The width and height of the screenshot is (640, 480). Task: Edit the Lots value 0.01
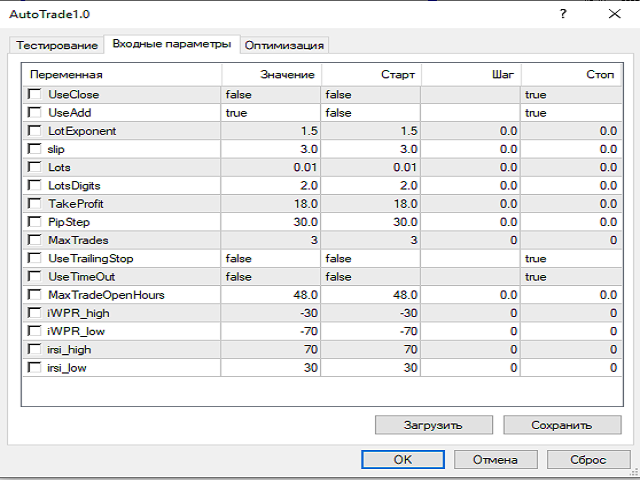pos(271,167)
